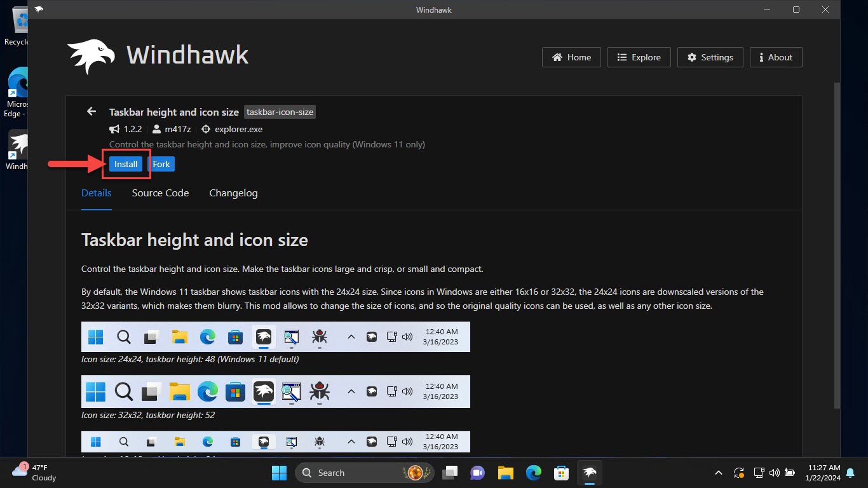Expand hidden system tray icons
Image resolution: width=868 pixels, height=488 pixels.
click(x=718, y=473)
